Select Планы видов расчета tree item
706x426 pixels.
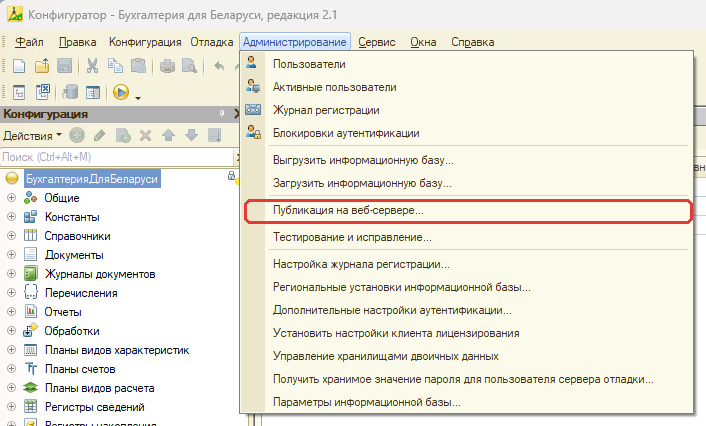(x=100, y=388)
